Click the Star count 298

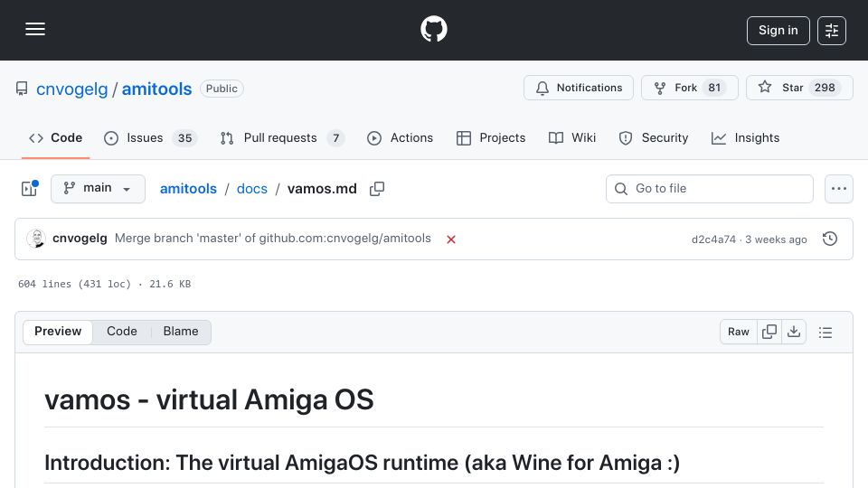tap(825, 88)
